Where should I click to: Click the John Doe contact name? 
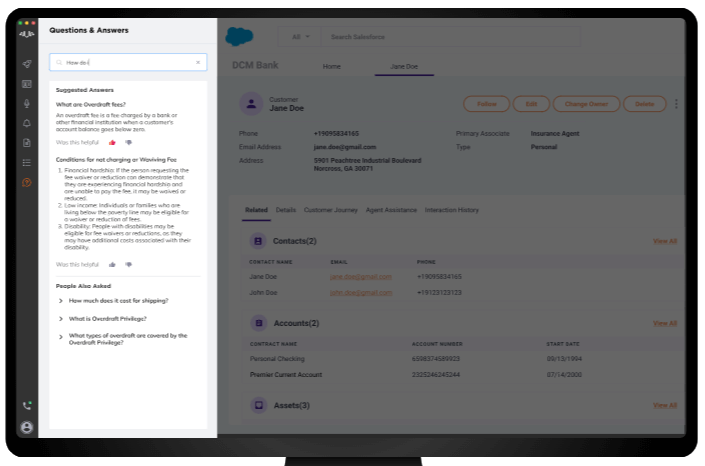[x=263, y=292]
